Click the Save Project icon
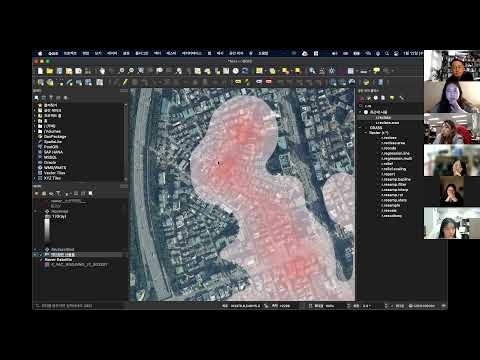Screen dimensions: 480x360 [x=59, y=71]
